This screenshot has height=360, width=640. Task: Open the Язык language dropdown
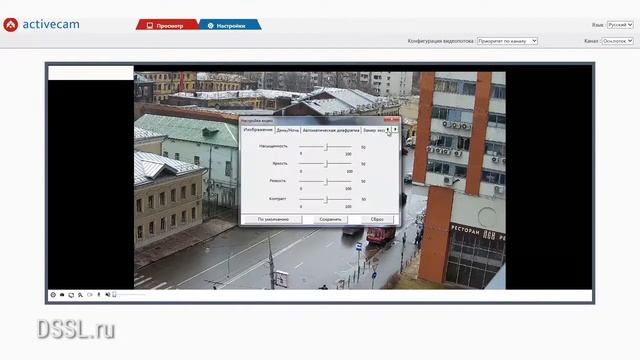[x=620, y=25]
